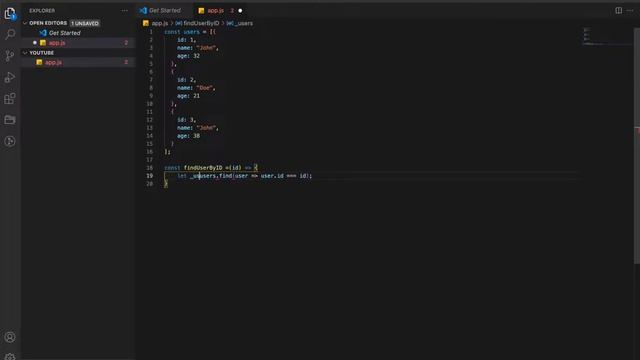The width and height of the screenshot is (640, 360).
Task: Open the Accounts icon
Action: 10,337
